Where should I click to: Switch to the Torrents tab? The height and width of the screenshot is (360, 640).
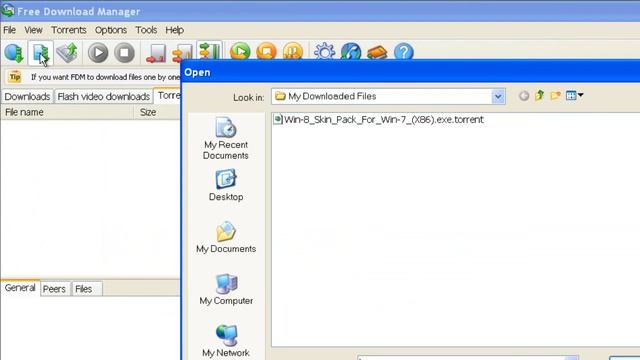tap(168, 96)
